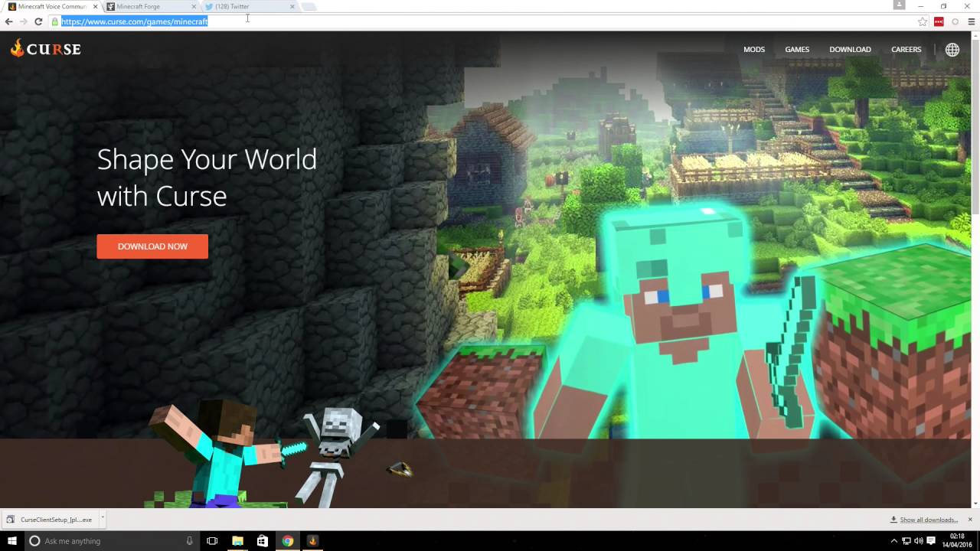
Task: Go to the DOWNLOAD page
Action: [850, 49]
